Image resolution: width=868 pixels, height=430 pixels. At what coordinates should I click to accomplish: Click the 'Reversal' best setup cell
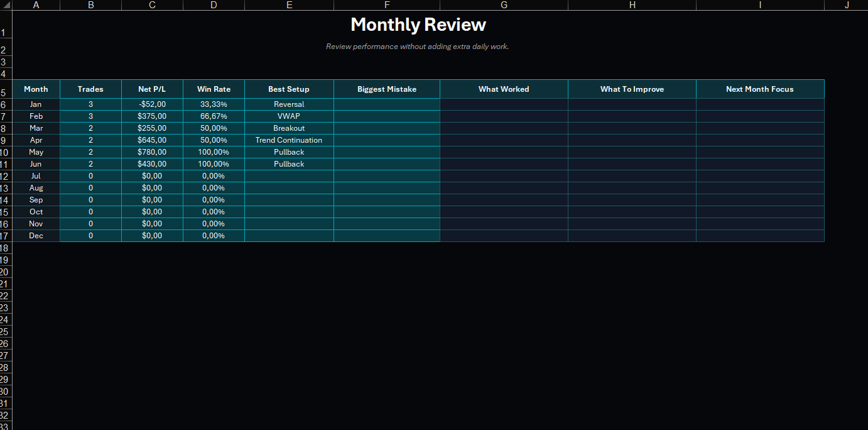pos(289,104)
